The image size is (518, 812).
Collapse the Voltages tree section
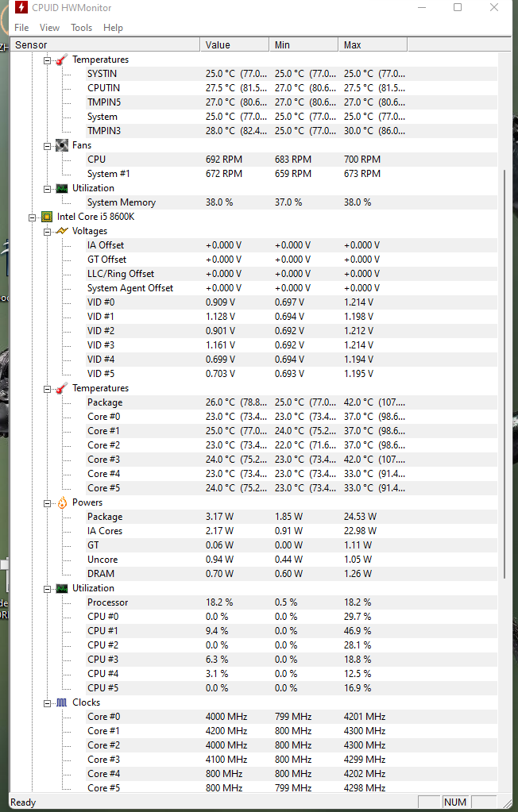pyautogui.click(x=47, y=231)
